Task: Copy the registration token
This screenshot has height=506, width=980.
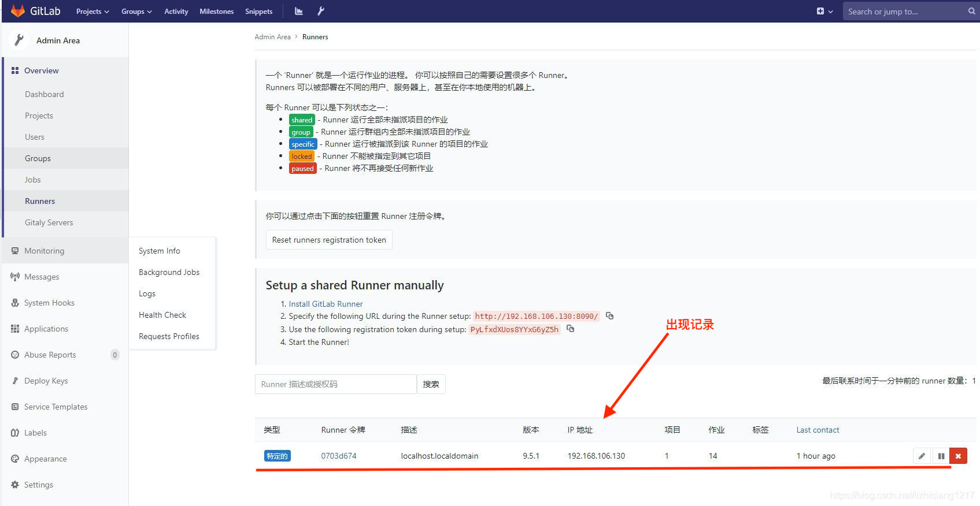Action: point(571,329)
